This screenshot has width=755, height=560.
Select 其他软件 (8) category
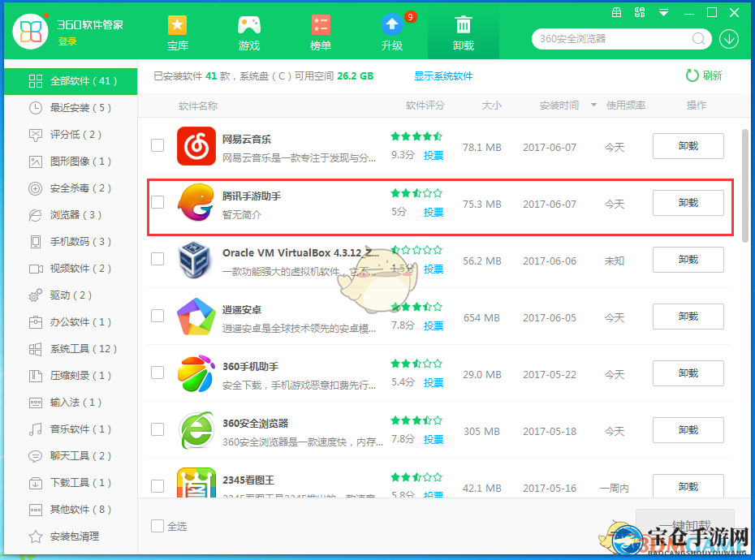71,510
